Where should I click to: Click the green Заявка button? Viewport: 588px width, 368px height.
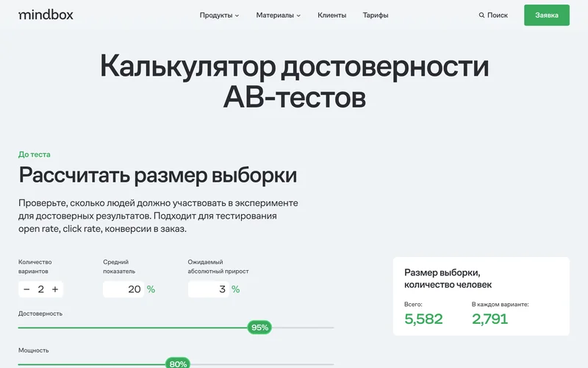(x=547, y=15)
